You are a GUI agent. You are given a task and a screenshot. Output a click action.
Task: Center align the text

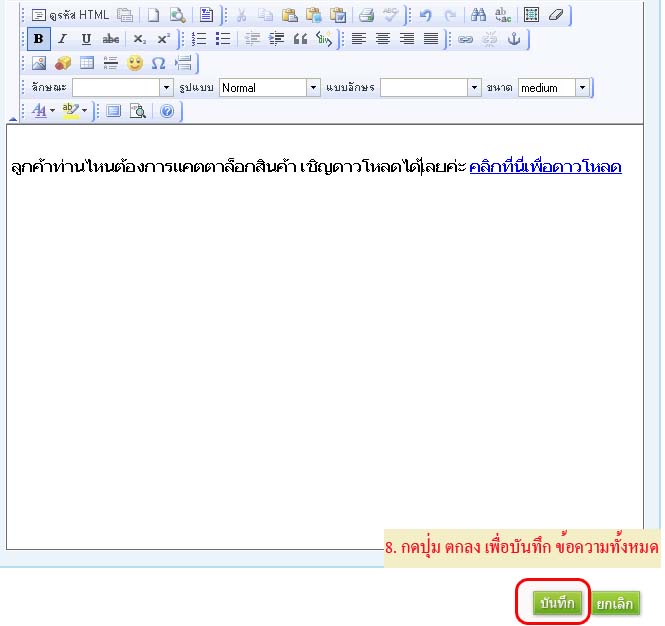[383, 39]
